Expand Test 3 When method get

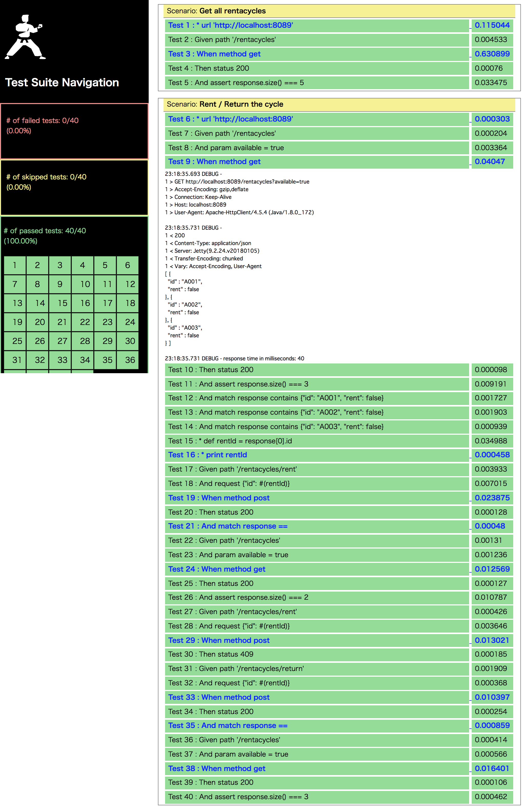pyautogui.click(x=214, y=54)
